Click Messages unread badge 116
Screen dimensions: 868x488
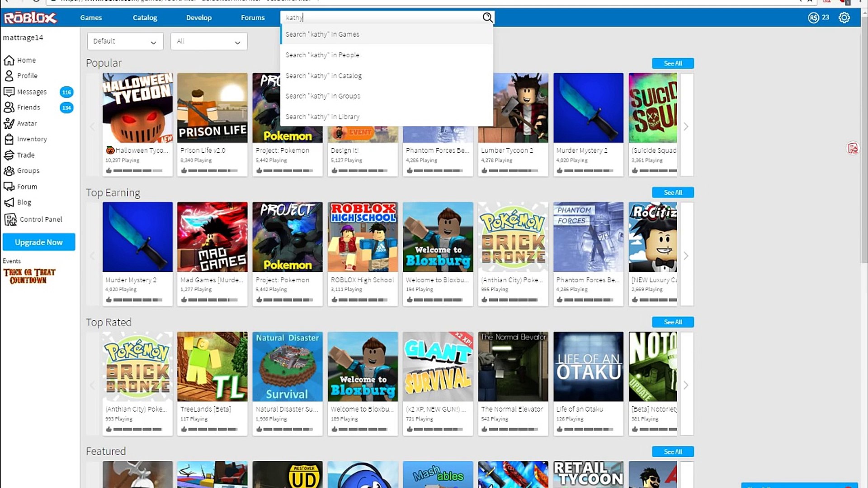click(66, 92)
